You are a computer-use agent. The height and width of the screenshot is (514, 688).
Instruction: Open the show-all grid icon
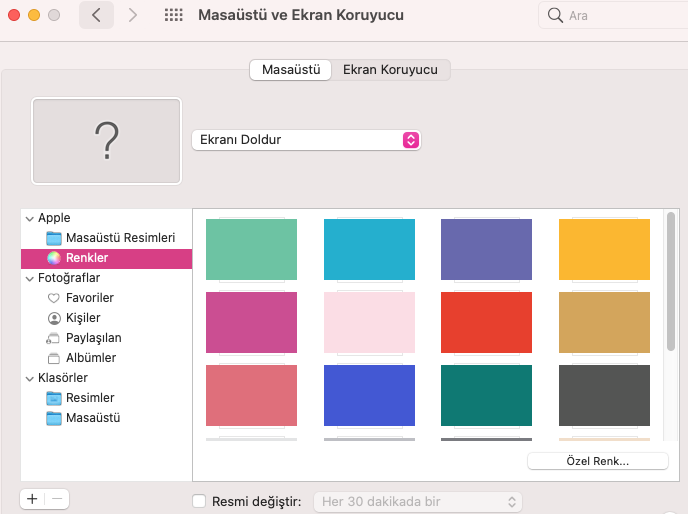click(x=173, y=16)
